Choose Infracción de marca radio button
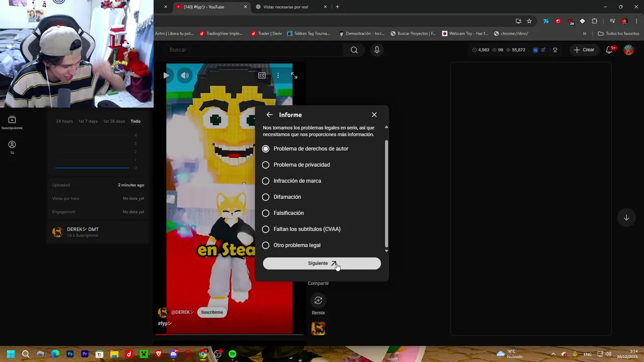This screenshot has width=644, height=362. pos(266,181)
